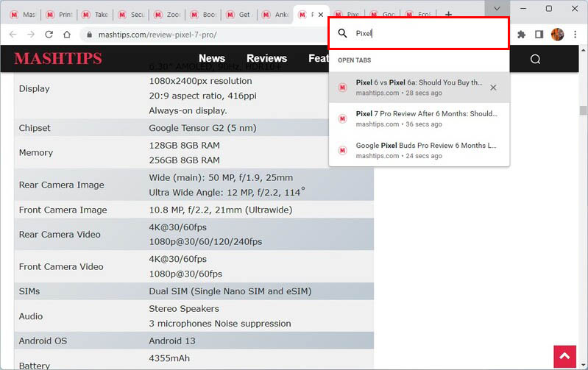Image resolution: width=588 pixels, height=370 pixels.
Task: Select the Front Camera Video label
Action: 61,266
